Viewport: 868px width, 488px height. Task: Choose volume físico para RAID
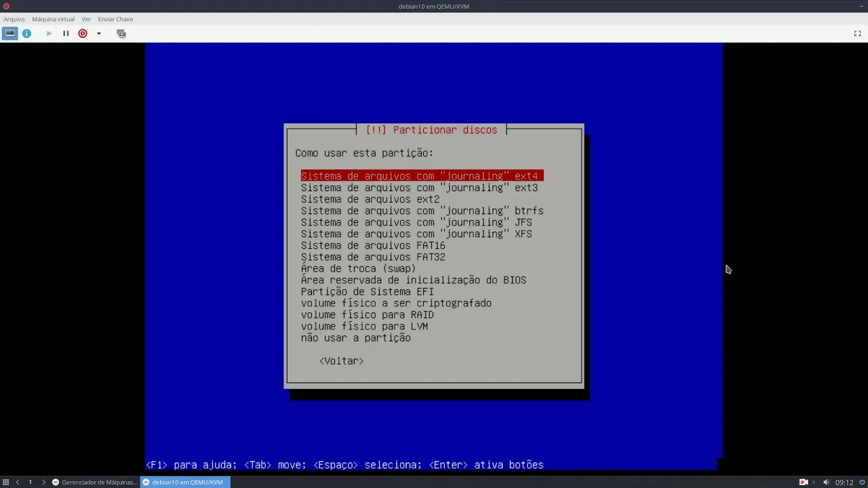point(368,314)
